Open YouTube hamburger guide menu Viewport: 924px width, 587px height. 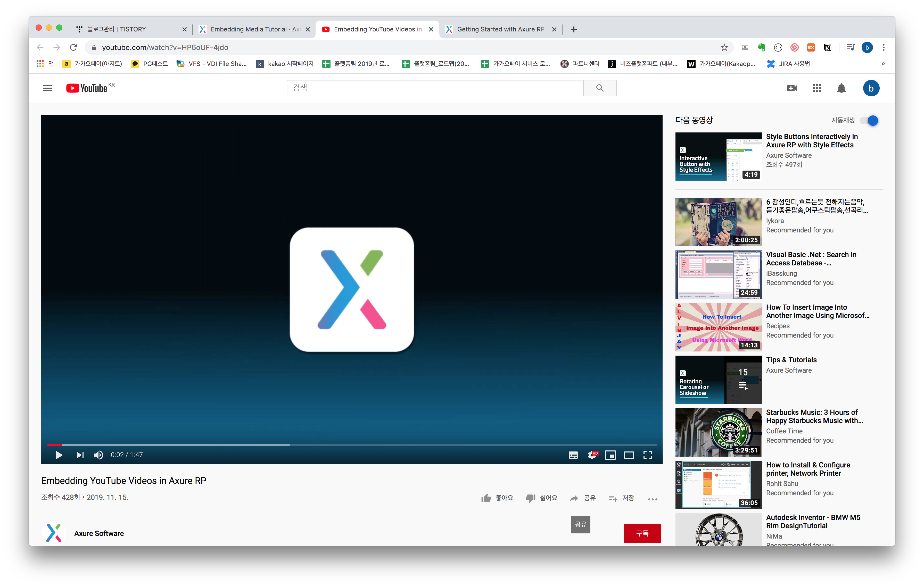[47, 88]
